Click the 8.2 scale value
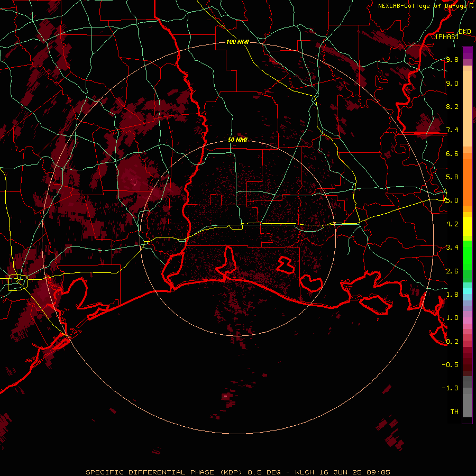 [x=452, y=106]
